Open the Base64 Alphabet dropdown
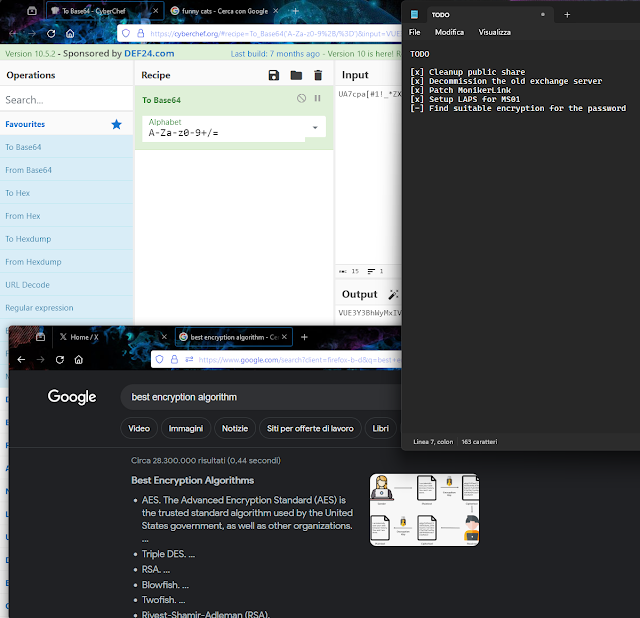This screenshot has width=640, height=618. click(316, 128)
